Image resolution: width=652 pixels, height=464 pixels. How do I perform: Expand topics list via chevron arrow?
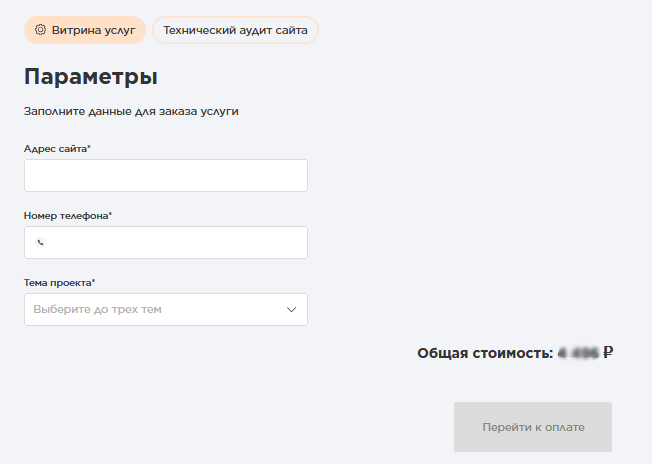pyautogui.click(x=291, y=310)
